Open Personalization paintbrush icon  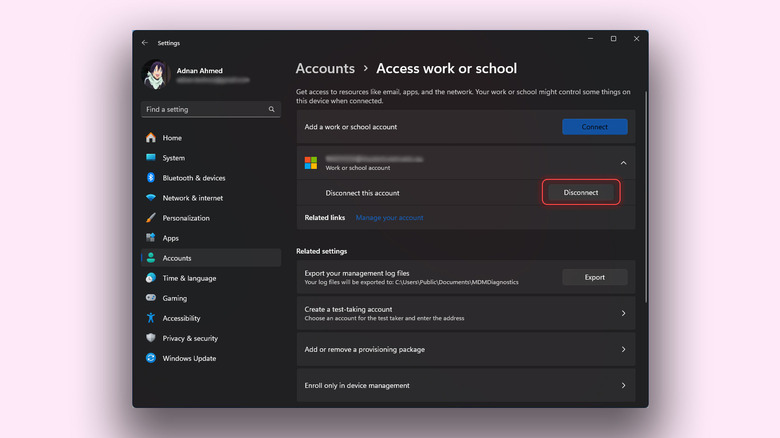[151, 218]
